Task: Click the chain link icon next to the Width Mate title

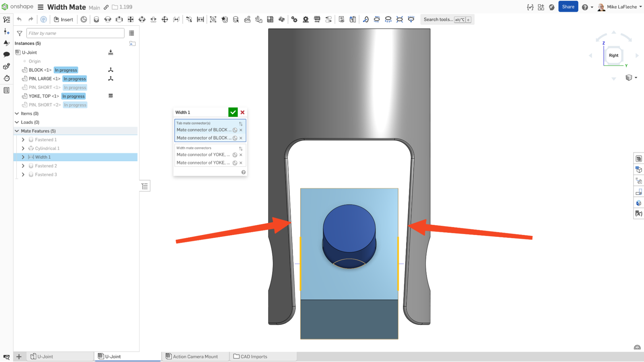Action: (106, 7)
